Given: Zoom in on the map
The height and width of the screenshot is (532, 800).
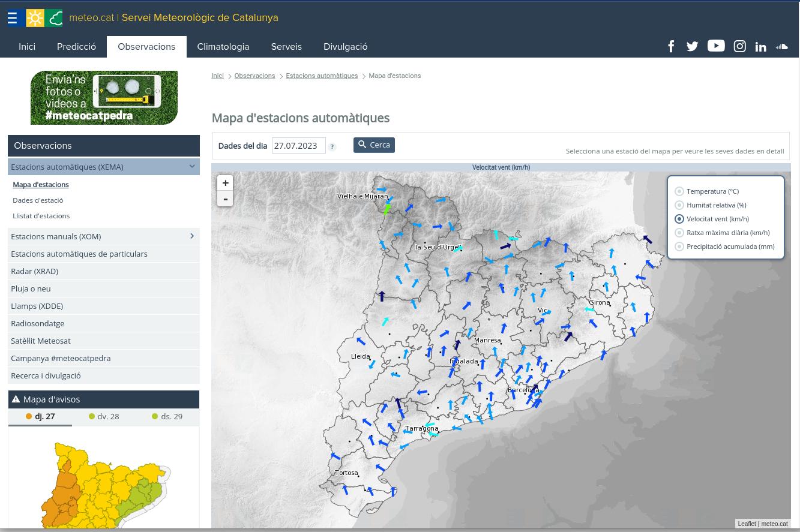Looking at the screenshot, I should [225, 183].
